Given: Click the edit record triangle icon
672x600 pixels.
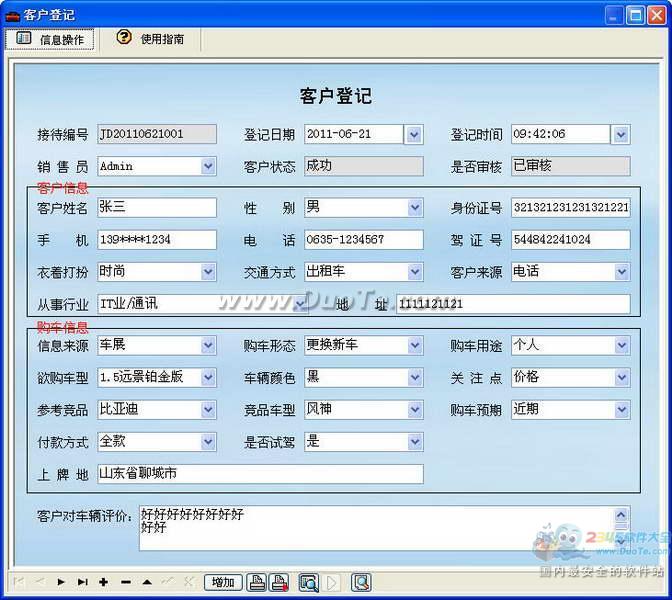Looking at the screenshot, I should point(147,582).
